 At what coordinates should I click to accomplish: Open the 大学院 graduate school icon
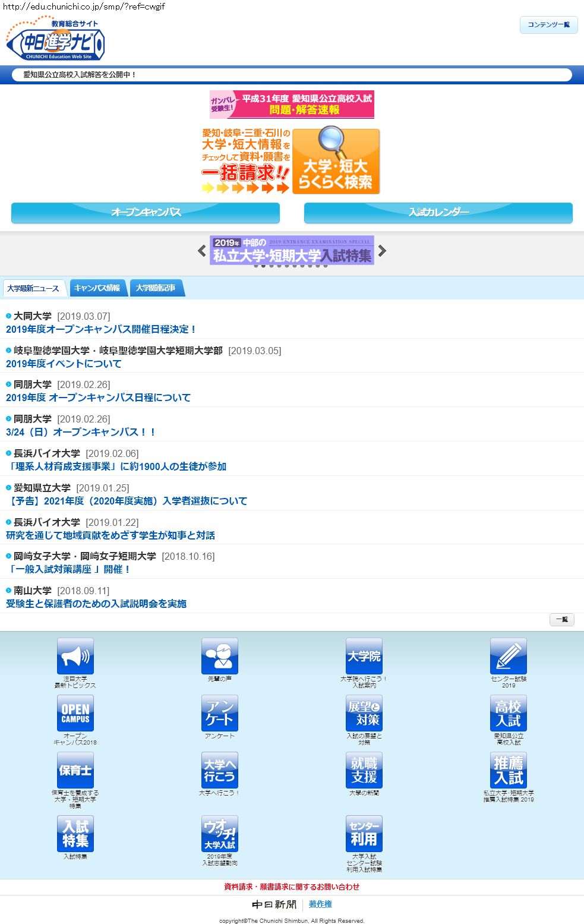(364, 656)
